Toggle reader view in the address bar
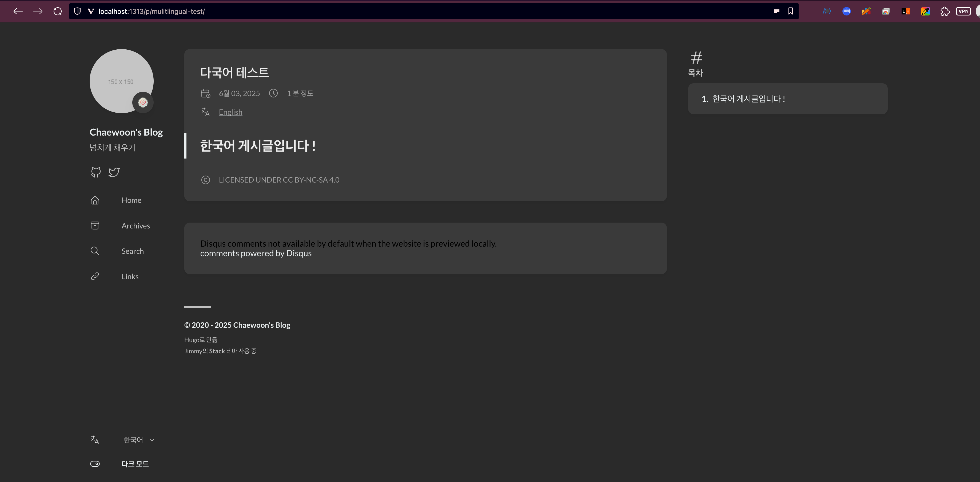980x482 pixels. (776, 11)
